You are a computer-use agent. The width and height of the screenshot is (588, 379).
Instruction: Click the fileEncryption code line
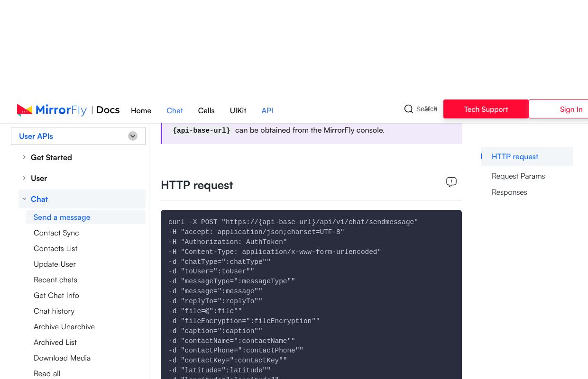(x=244, y=321)
